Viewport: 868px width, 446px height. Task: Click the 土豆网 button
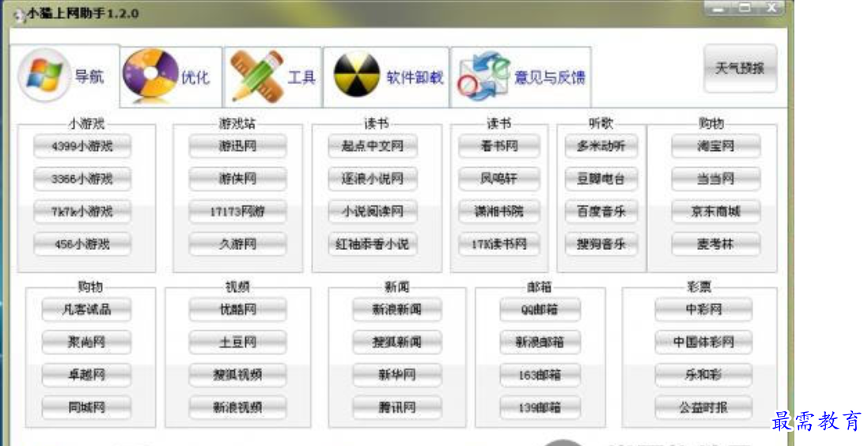[237, 342]
